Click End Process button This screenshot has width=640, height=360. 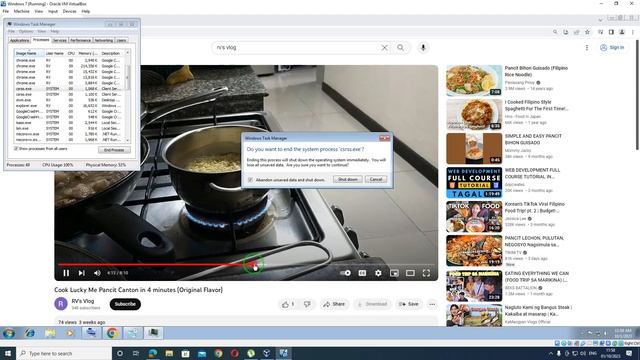click(114, 150)
